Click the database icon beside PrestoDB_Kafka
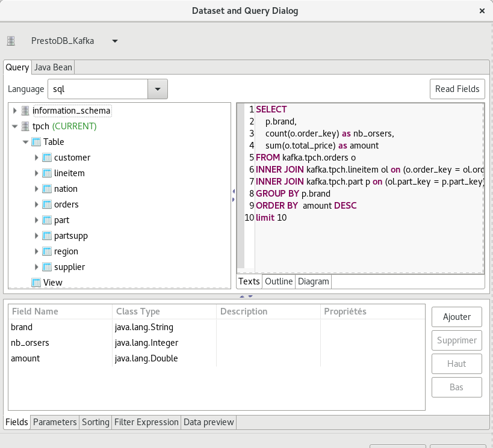Viewport: 493px width, 448px height. click(10, 40)
